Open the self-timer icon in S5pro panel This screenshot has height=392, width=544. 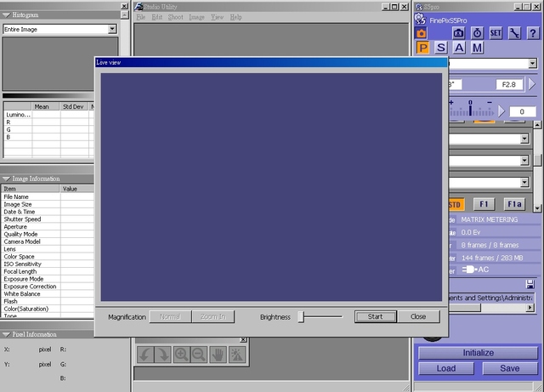click(x=478, y=33)
